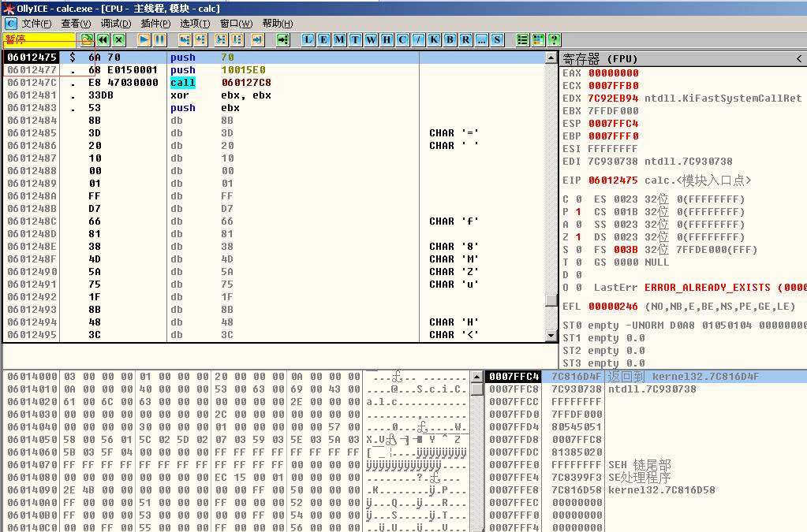Click the Step Over toolbar icon
This screenshot has height=532, width=807.
click(x=200, y=39)
